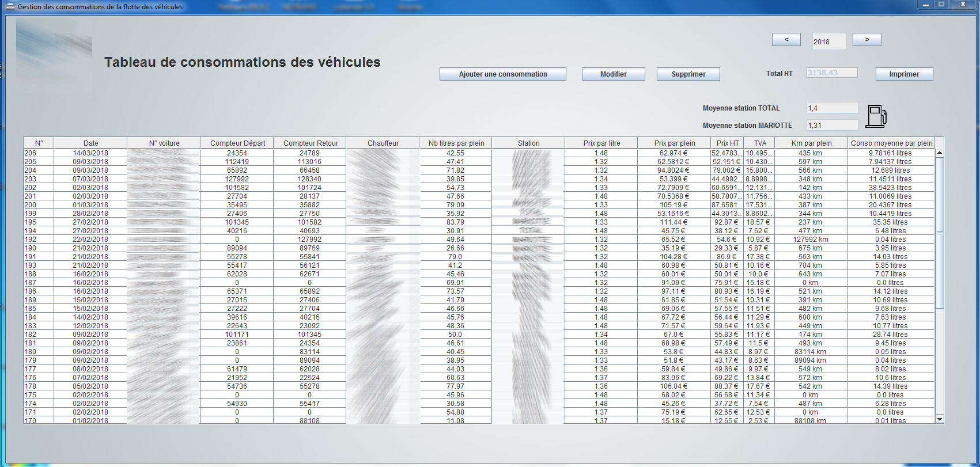Click the Moyenne station TOTAL field
Viewport: 980px width, 467px height.
coord(832,108)
